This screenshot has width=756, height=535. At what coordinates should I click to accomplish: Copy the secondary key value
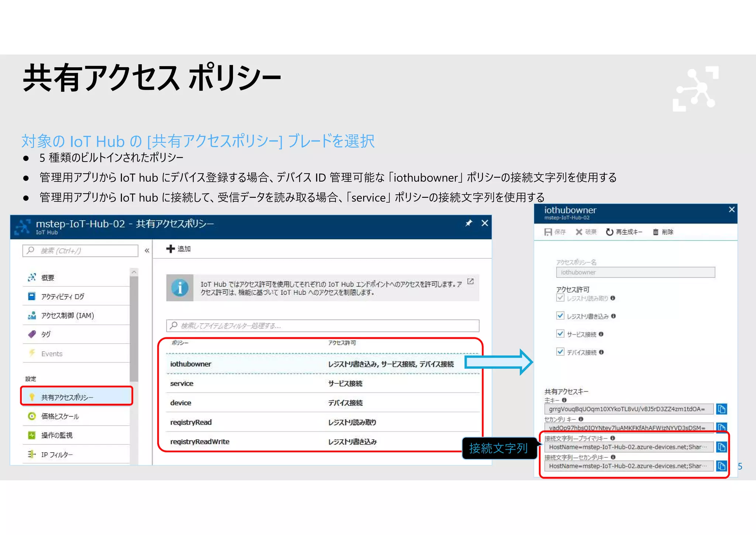click(721, 427)
